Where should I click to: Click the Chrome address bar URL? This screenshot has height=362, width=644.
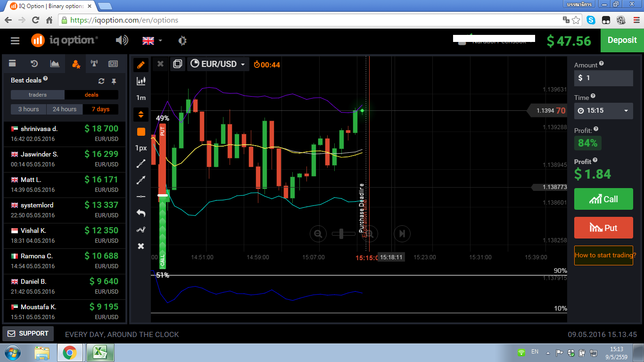coord(124,20)
